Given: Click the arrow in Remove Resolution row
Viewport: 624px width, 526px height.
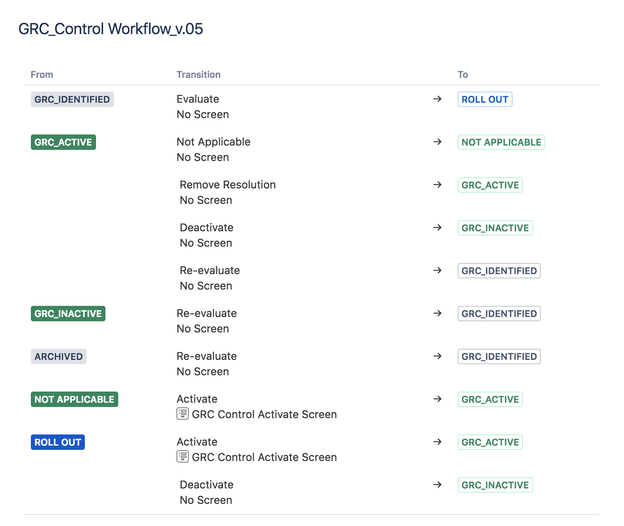Looking at the screenshot, I should click(437, 185).
